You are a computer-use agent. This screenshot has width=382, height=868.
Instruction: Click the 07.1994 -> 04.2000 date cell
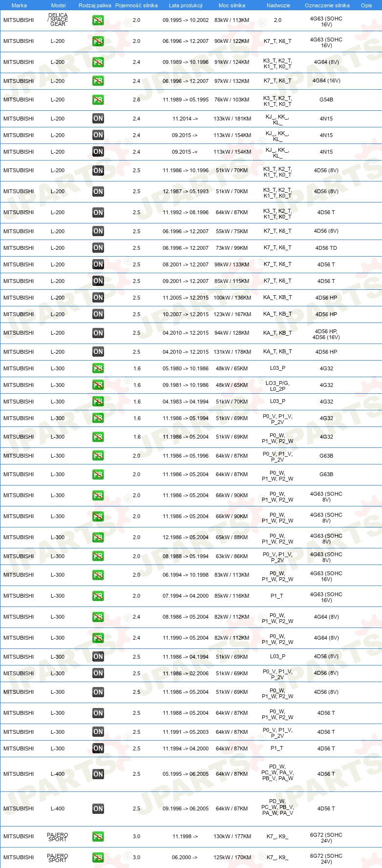point(186,596)
